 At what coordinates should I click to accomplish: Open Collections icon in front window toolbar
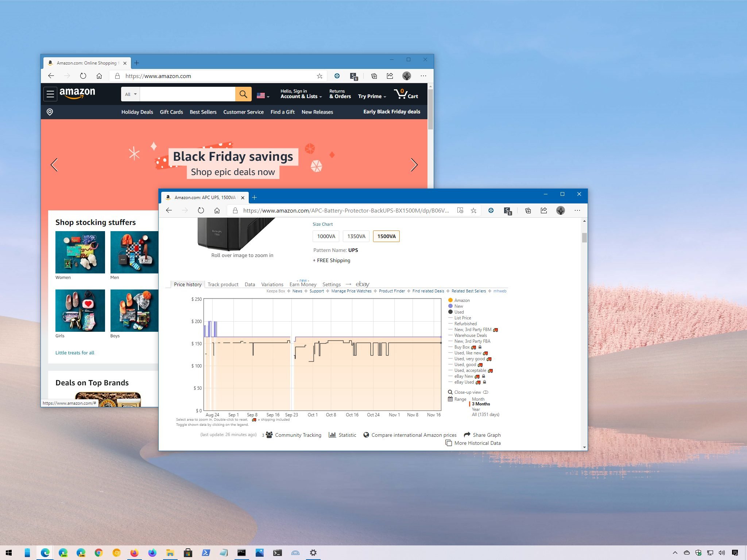pos(528,210)
